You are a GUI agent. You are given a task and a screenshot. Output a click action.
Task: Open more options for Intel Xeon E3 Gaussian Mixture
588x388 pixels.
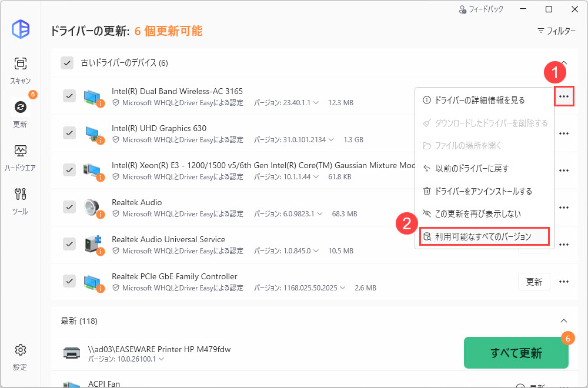coord(564,170)
